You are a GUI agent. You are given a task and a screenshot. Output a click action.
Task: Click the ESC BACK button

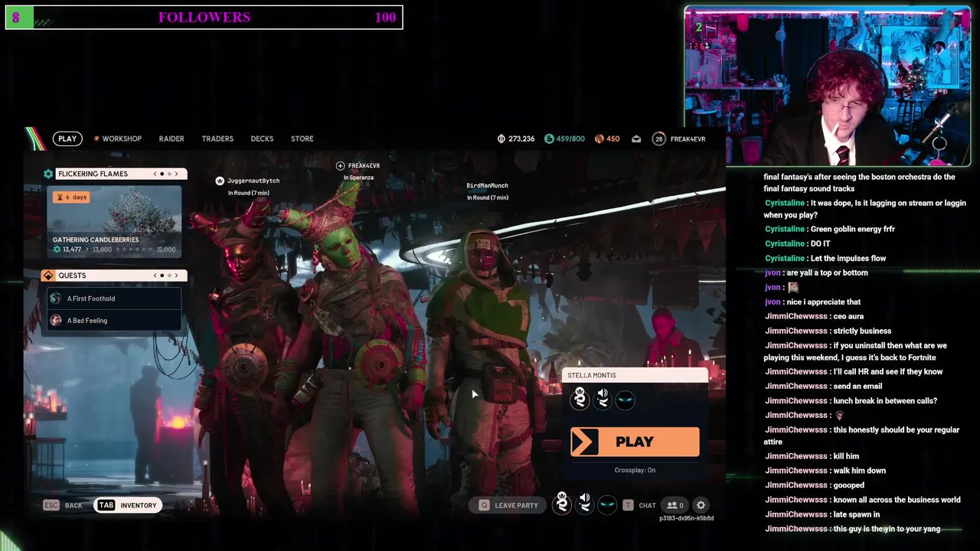[63, 505]
